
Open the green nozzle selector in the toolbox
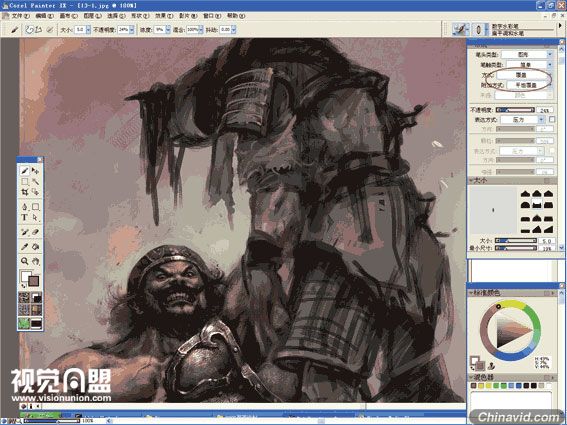click(24, 323)
